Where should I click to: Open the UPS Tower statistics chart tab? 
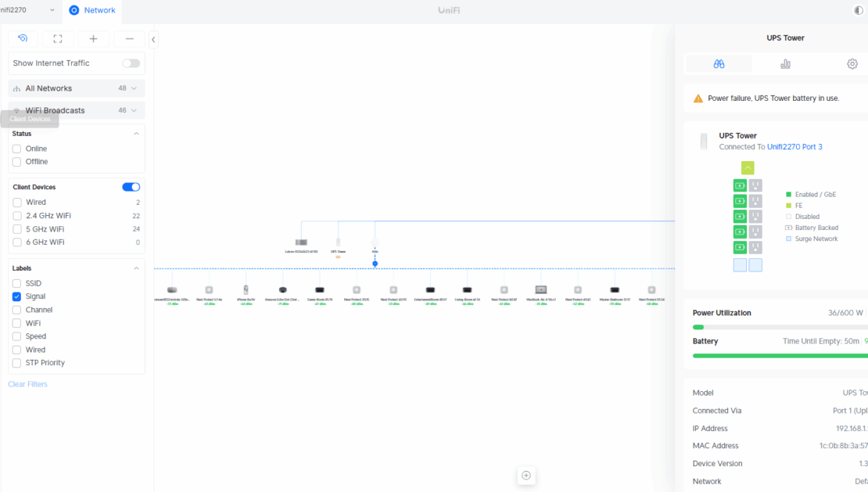[785, 64]
